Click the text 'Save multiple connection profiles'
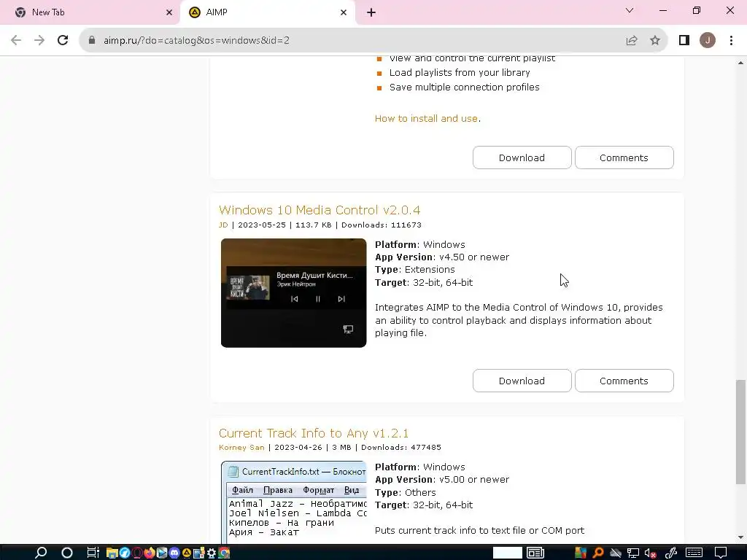 coord(465,87)
